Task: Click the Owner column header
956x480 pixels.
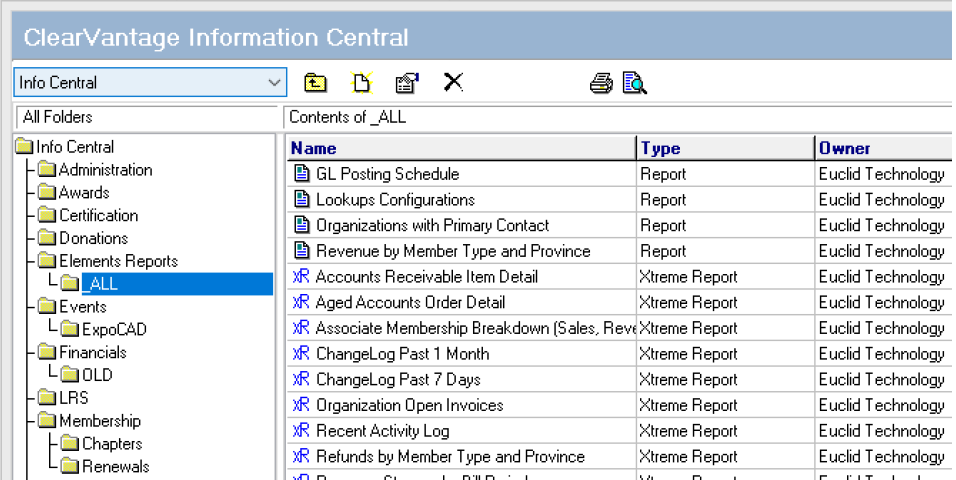Action: point(880,148)
